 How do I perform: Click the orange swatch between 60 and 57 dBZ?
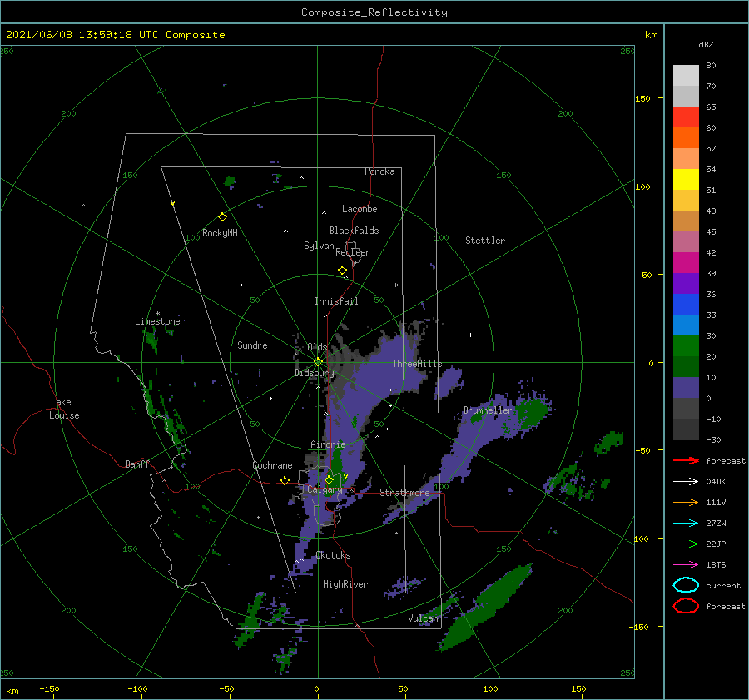pos(686,138)
